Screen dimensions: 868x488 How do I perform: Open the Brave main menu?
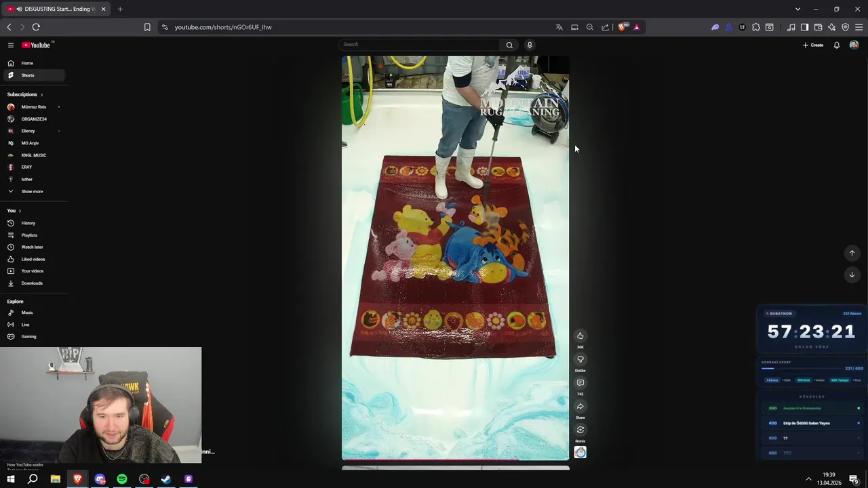point(859,27)
